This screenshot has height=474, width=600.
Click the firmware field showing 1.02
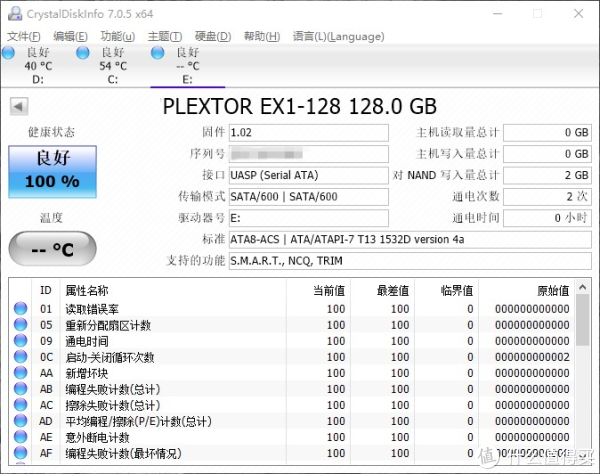tap(309, 133)
